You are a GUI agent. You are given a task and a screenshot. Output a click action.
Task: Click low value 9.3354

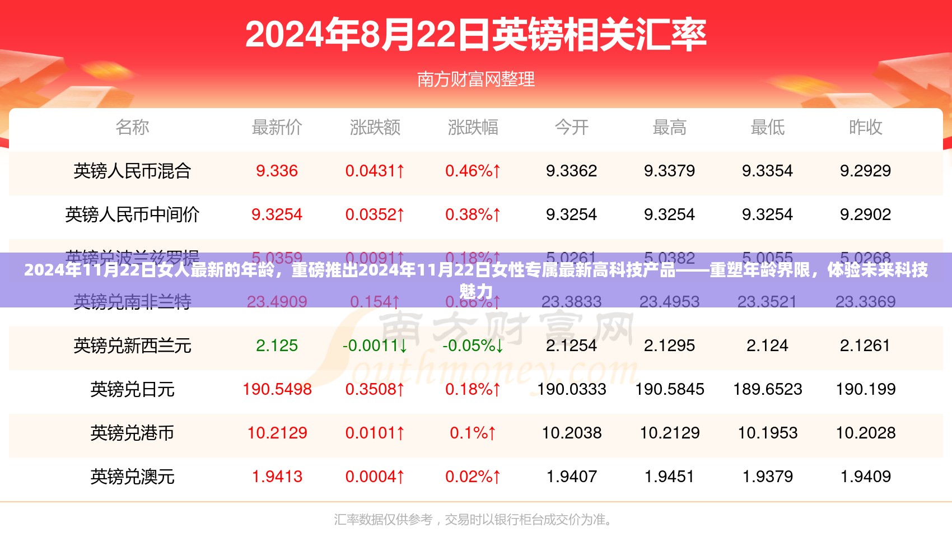click(x=767, y=171)
